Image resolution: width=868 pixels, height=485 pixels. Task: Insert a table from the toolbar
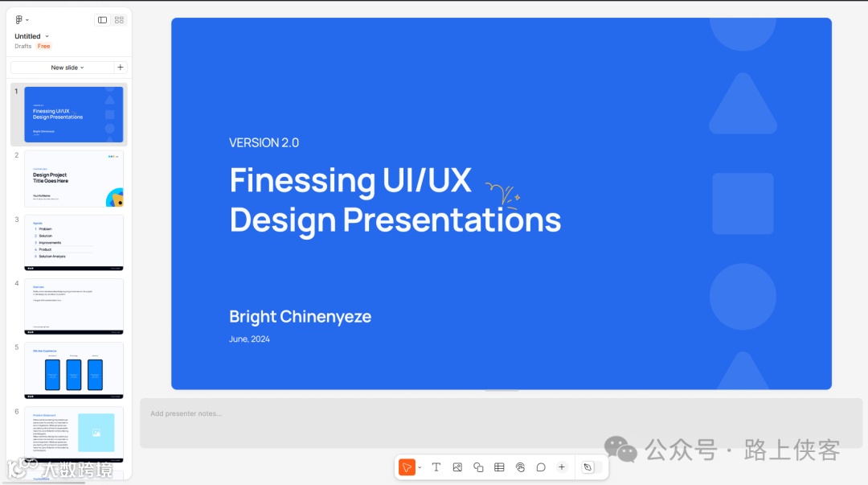[499, 467]
